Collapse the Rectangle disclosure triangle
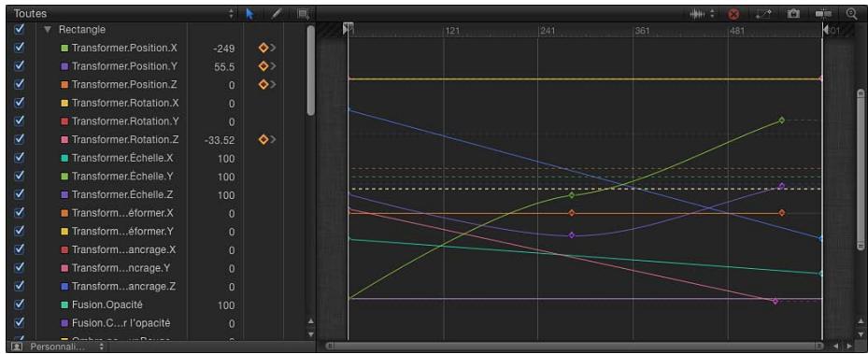The width and height of the screenshot is (868, 354). [47, 30]
